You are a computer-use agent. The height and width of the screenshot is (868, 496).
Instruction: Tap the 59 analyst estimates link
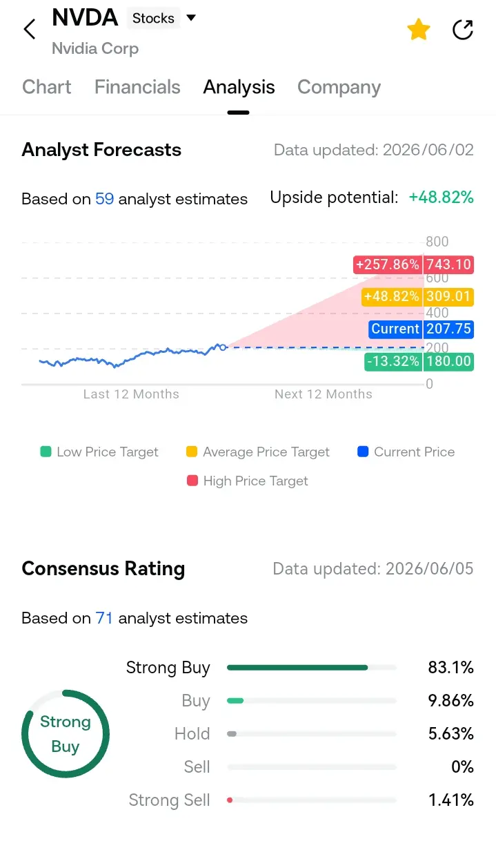pos(104,199)
